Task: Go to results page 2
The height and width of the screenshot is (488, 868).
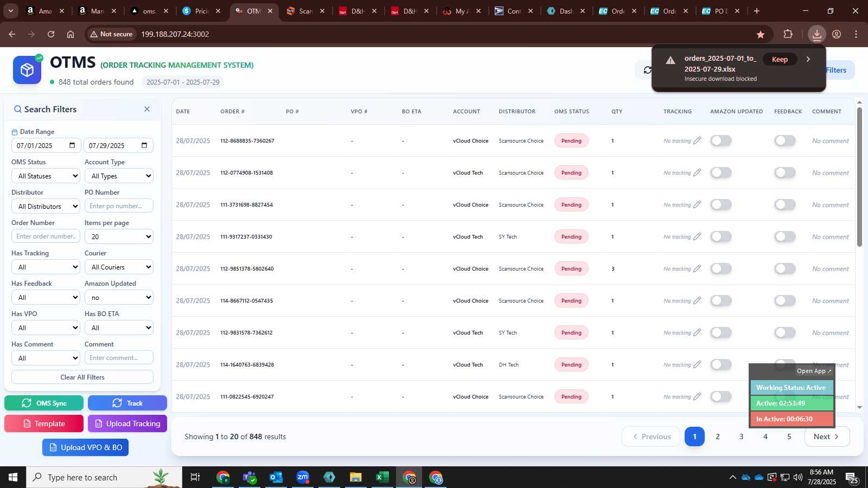Action: (718, 436)
